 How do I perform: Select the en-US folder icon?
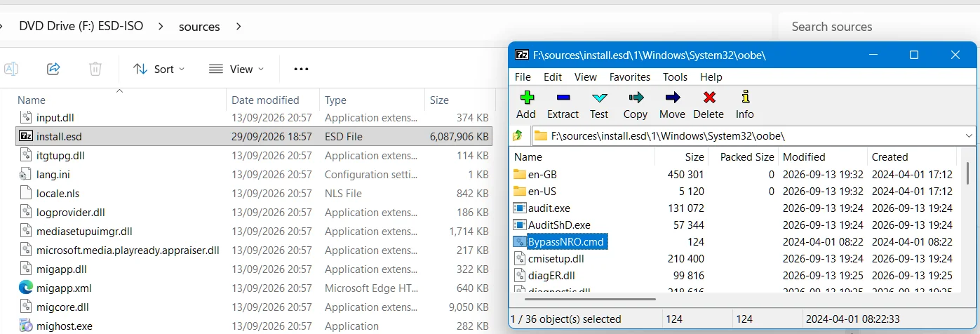520,191
